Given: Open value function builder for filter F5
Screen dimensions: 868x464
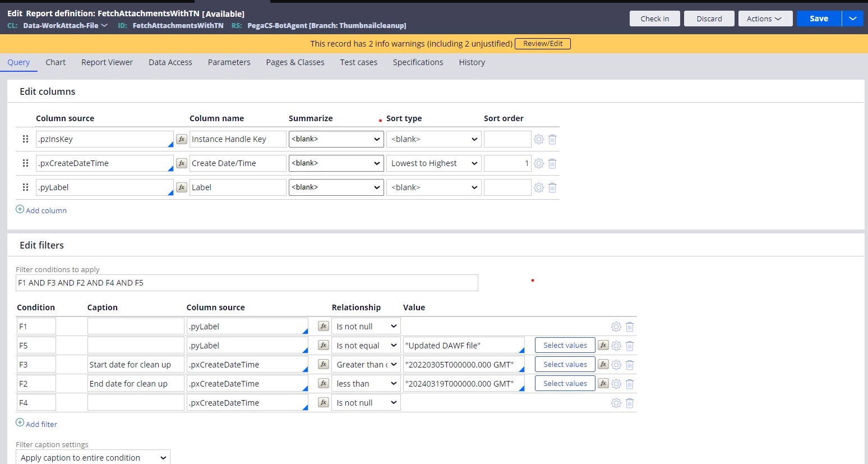Looking at the screenshot, I should pos(603,346).
